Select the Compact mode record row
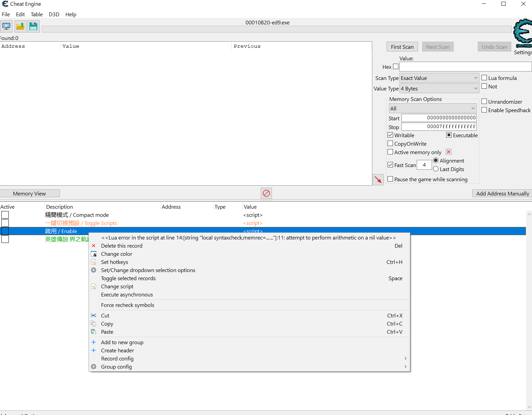532x415 pixels. [263, 215]
